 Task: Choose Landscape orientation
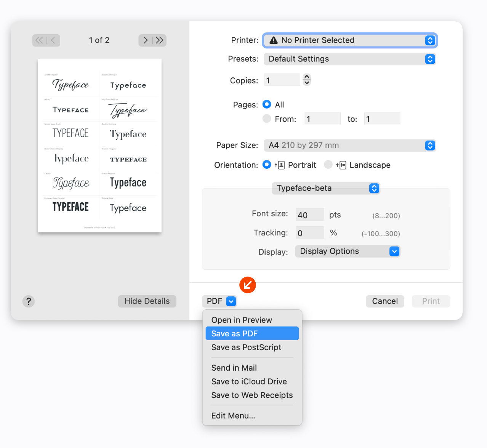328,165
